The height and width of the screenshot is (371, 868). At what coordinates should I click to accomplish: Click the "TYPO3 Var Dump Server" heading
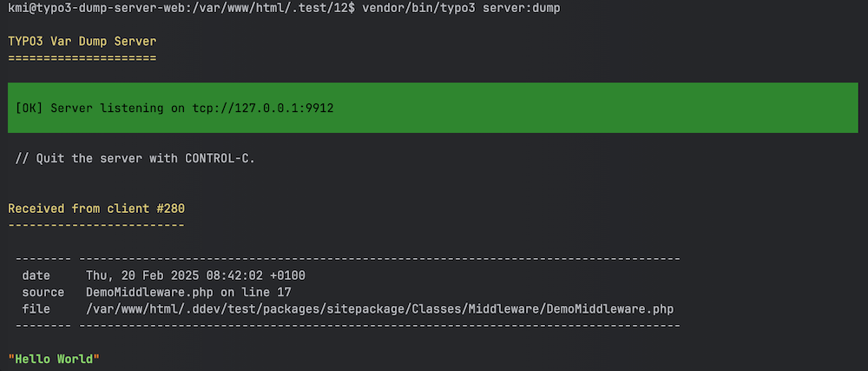(x=82, y=42)
